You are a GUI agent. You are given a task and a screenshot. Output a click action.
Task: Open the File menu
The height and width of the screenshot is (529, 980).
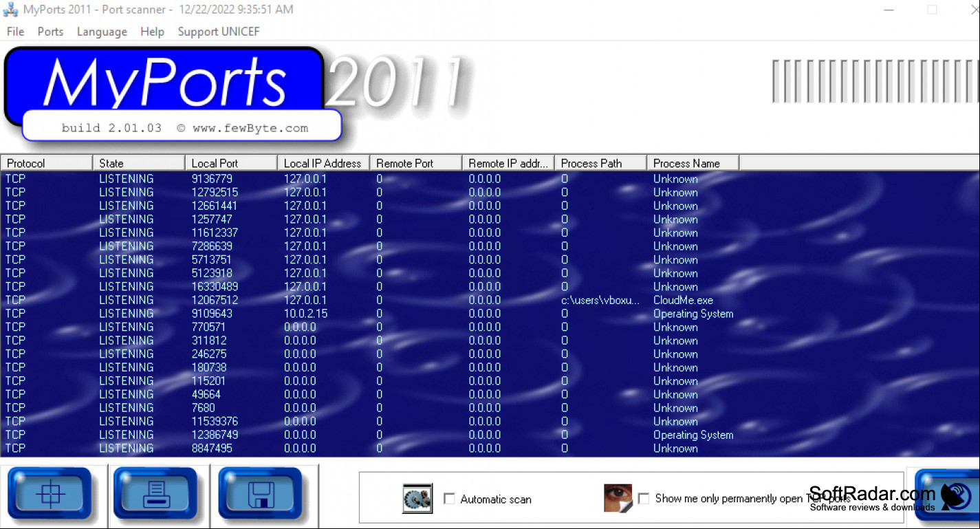click(15, 32)
